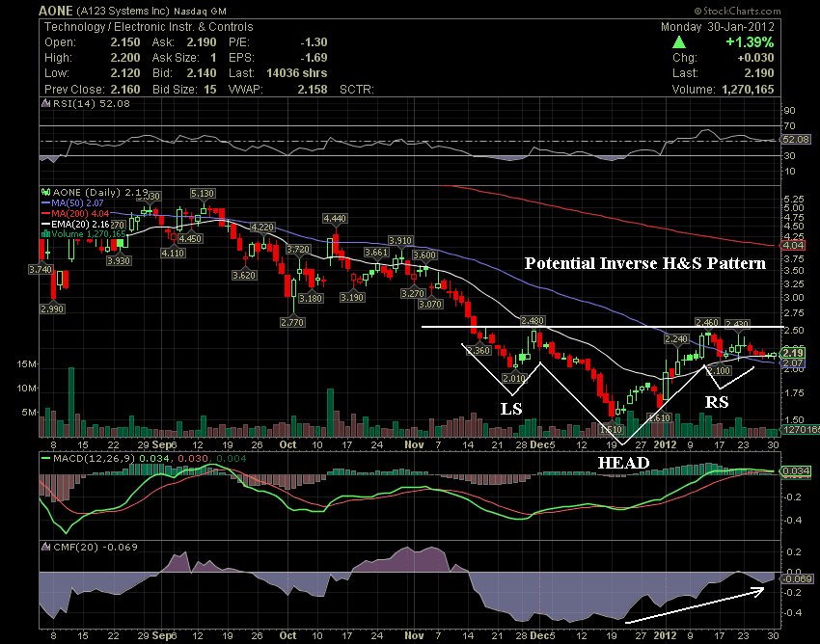Screen dimensions: 820x644
Task: Click the 2.990 low price label
Action: 52,309
